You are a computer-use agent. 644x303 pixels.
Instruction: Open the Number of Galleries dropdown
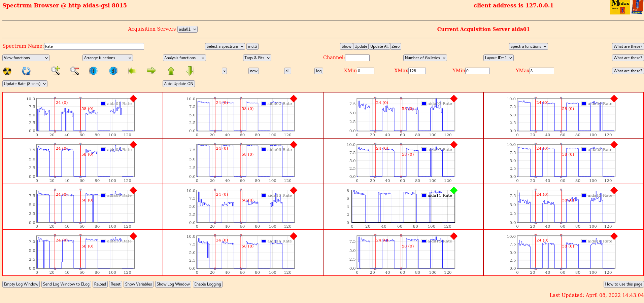tap(425, 58)
